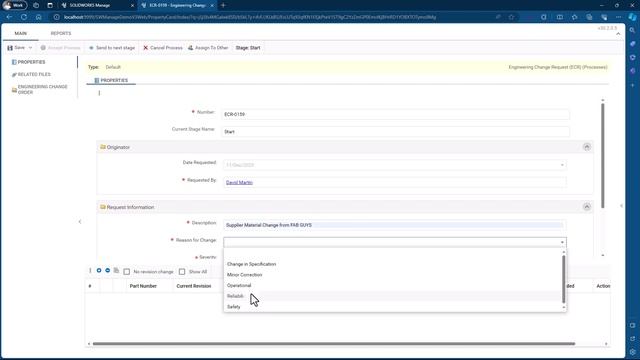This screenshot has width=640, height=360.
Task: Open the Date Requested dropdown
Action: 562,165
